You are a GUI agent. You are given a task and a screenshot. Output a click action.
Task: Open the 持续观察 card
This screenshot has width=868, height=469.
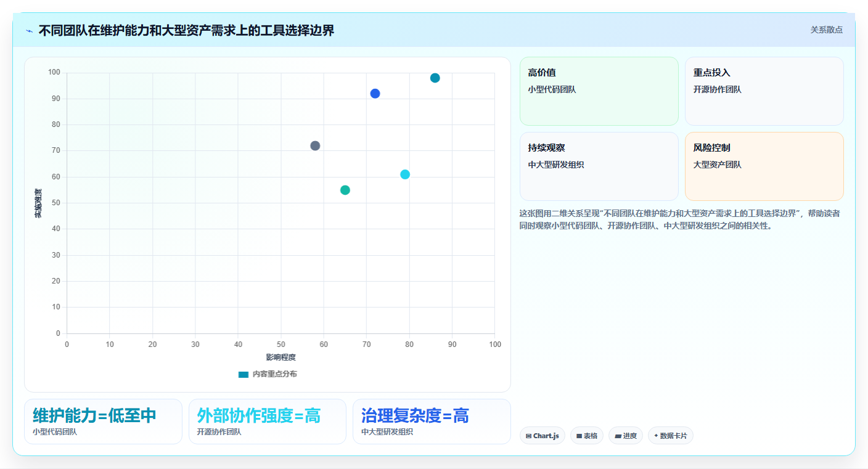(x=599, y=166)
